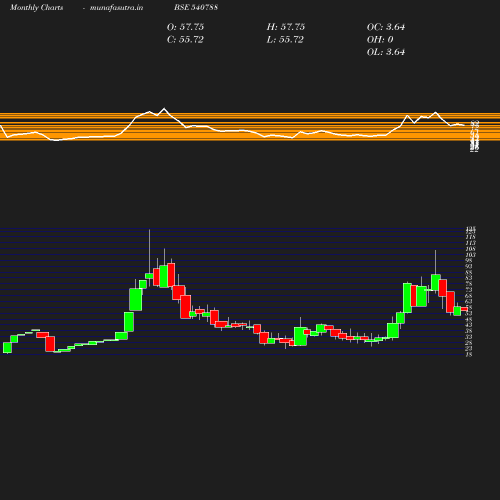The width and height of the screenshot is (500, 500).
Task: Click the 'BSE 540788' ticker label
Action: pos(196,7)
